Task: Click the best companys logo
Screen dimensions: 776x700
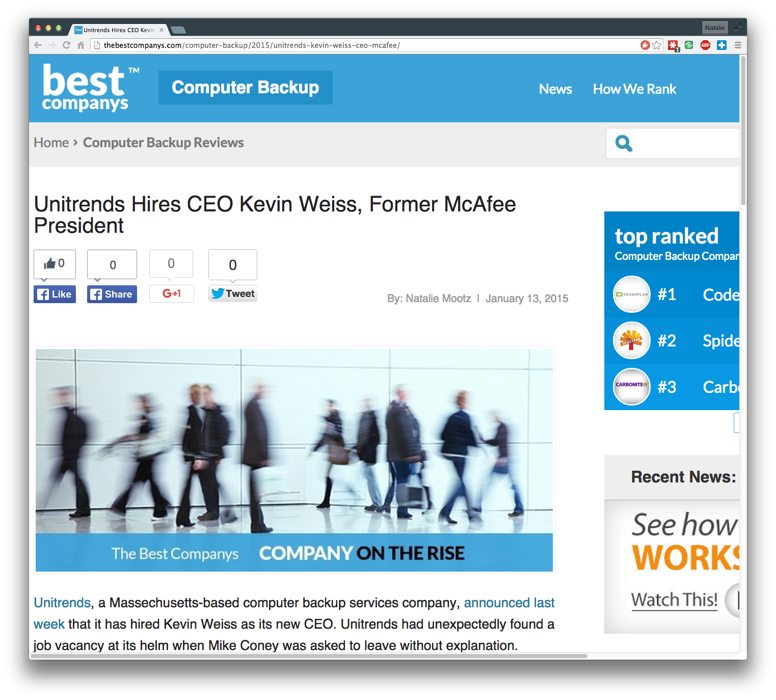Action: [90, 88]
